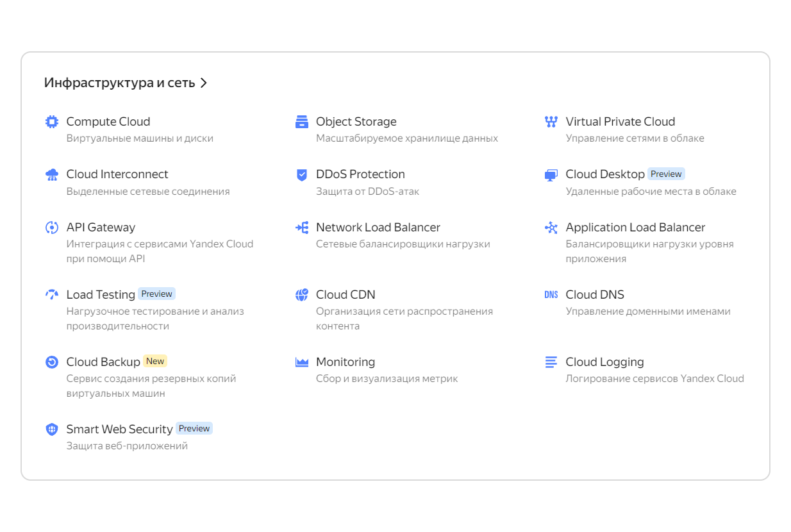
Task: Click the Virtual Private Cloud network icon
Action: (551, 122)
